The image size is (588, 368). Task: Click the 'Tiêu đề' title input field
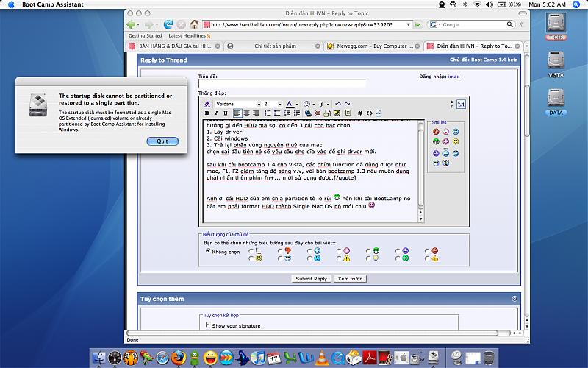click(282, 84)
